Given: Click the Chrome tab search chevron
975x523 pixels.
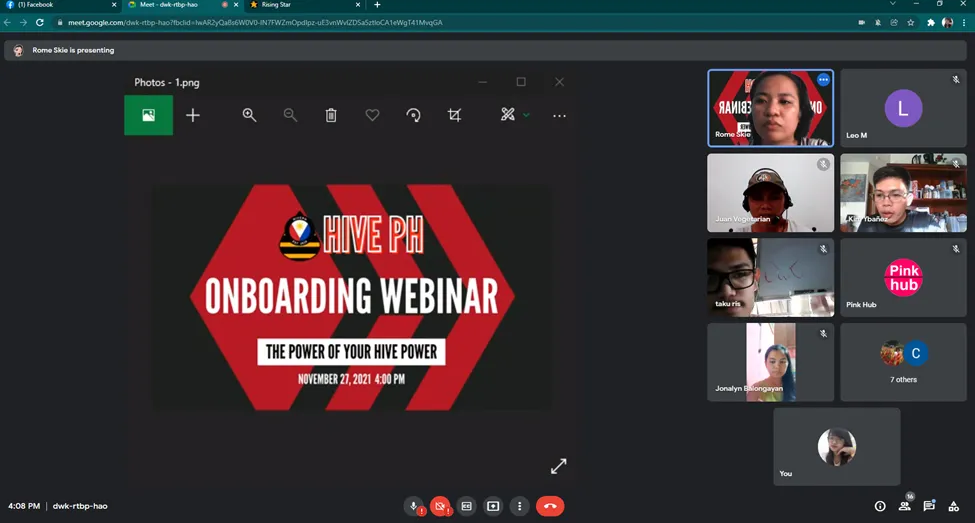Looking at the screenshot, I should tap(893, 4).
